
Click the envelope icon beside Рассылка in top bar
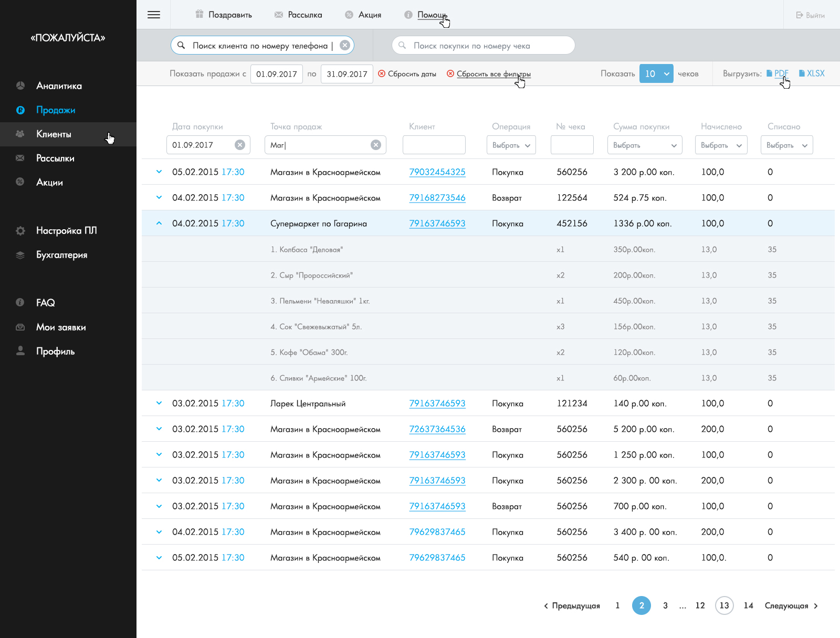pos(279,15)
